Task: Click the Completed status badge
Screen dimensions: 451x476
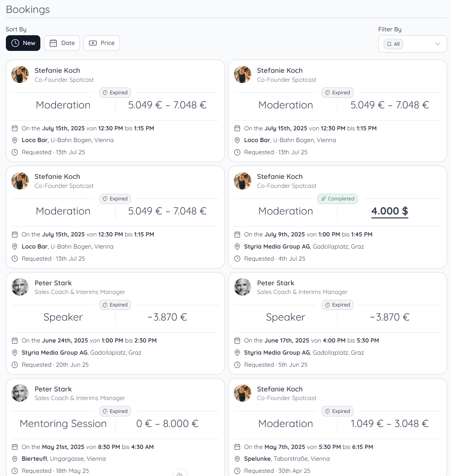Action: click(x=337, y=199)
